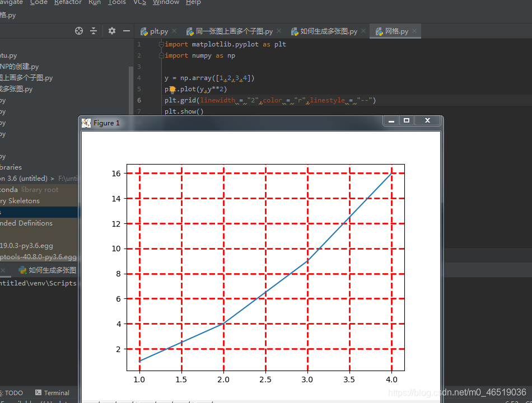This screenshot has width=532, height=403.
Task: Click the Python icon on the run tab
Action: pyautogui.click(x=22, y=270)
